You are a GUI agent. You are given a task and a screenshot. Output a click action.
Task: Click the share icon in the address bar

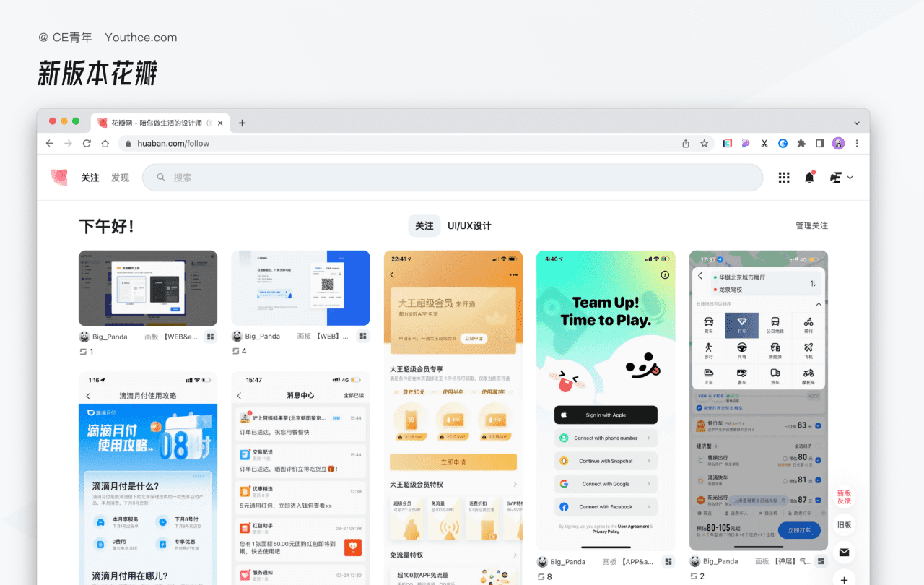[x=686, y=144]
